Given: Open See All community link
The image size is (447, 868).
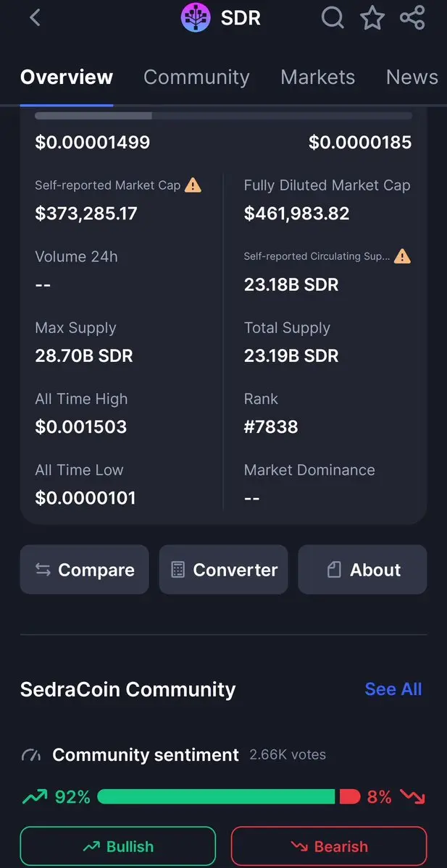Looking at the screenshot, I should (x=393, y=689).
